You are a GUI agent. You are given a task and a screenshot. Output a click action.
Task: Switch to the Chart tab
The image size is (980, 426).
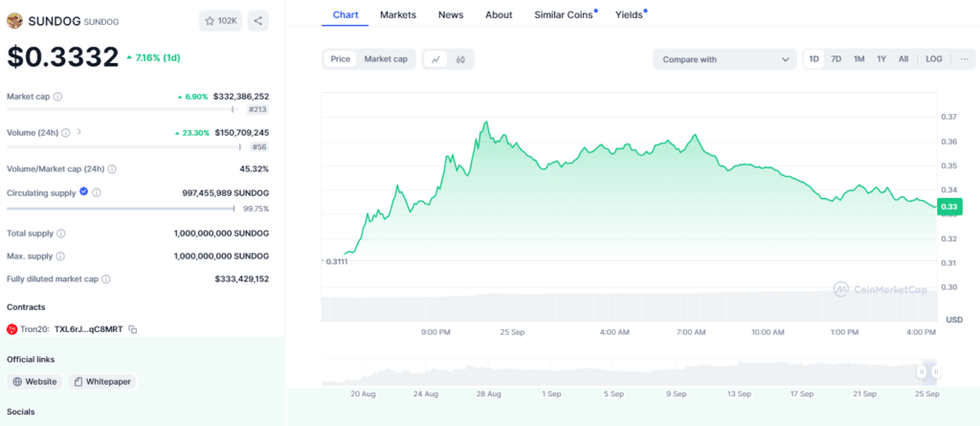point(345,15)
